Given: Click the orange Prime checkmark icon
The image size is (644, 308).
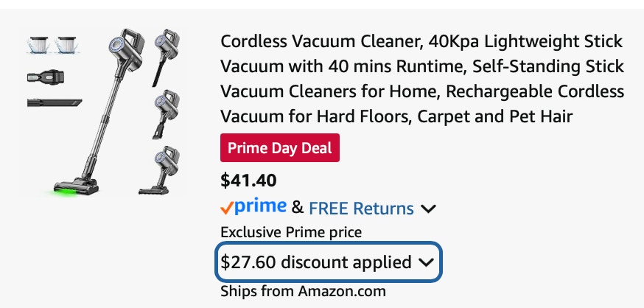Looking at the screenshot, I should point(226,209).
